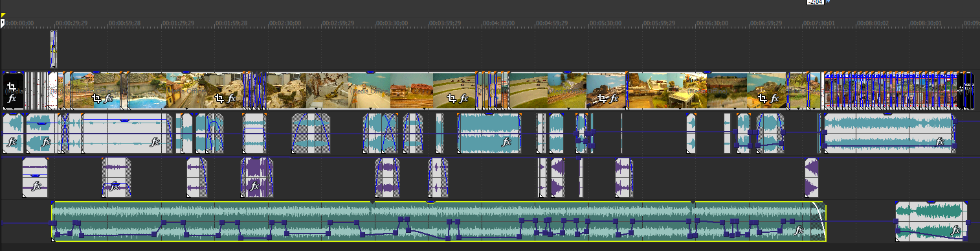The image size is (980, 251).
Task: Select crossfaded first-track audio clip right of 00:02:30:00
Action: tap(311, 133)
